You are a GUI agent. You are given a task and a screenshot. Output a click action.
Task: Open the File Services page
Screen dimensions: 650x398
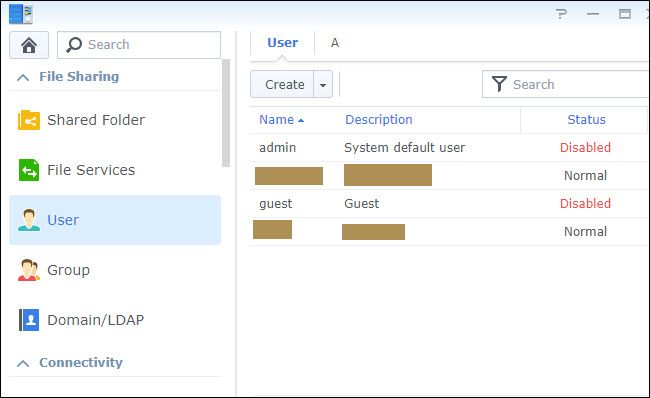click(115, 170)
